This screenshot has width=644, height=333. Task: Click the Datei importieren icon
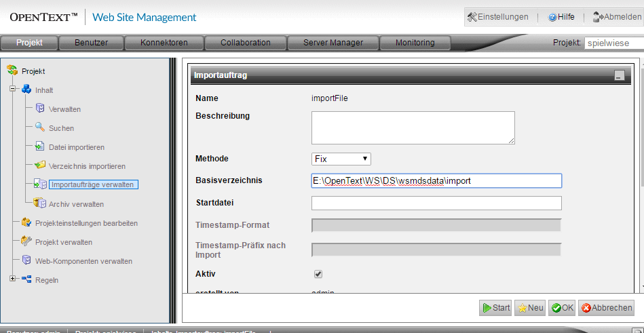40,146
